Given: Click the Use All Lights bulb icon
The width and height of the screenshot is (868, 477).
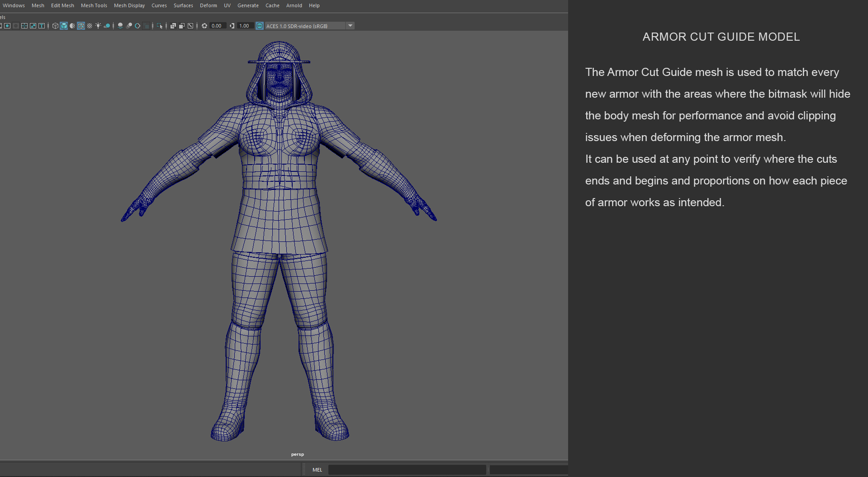Looking at the screenshot, I should (x=98, y=26).
